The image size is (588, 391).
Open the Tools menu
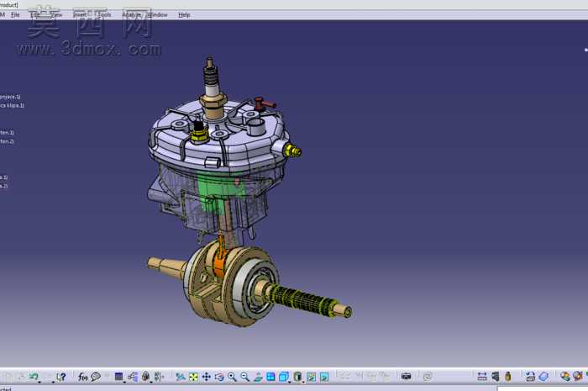104,14
